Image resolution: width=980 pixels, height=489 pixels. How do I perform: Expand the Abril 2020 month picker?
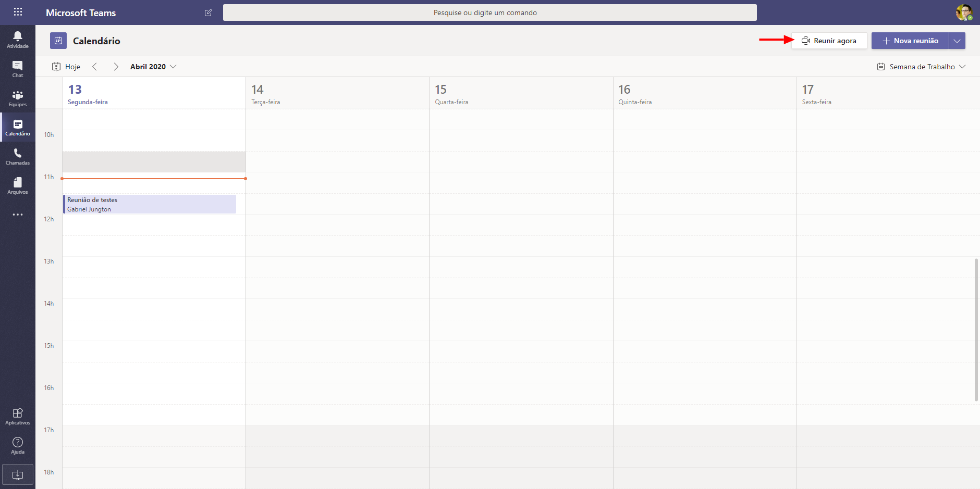(x=153, y=67)
